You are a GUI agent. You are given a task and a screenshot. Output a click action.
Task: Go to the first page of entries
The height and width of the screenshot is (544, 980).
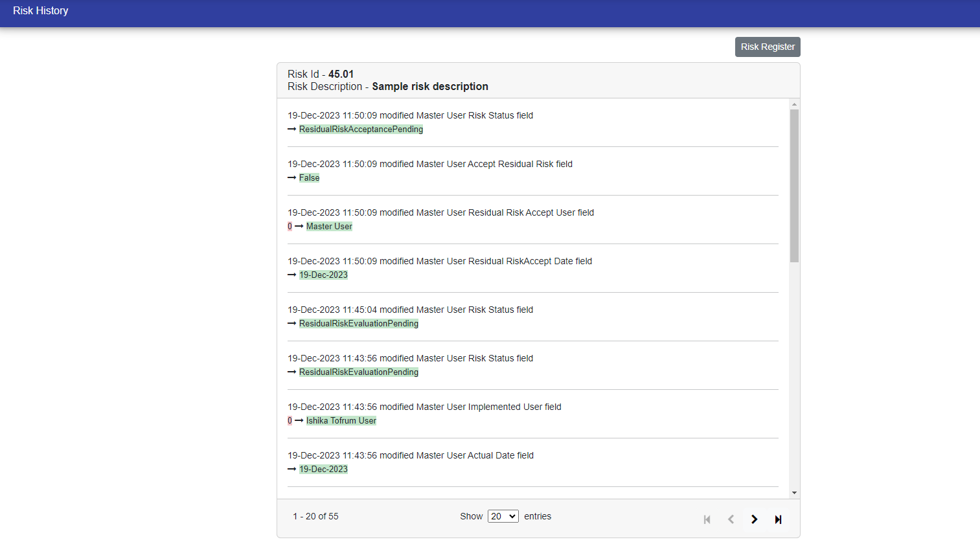tap(707, 519)
